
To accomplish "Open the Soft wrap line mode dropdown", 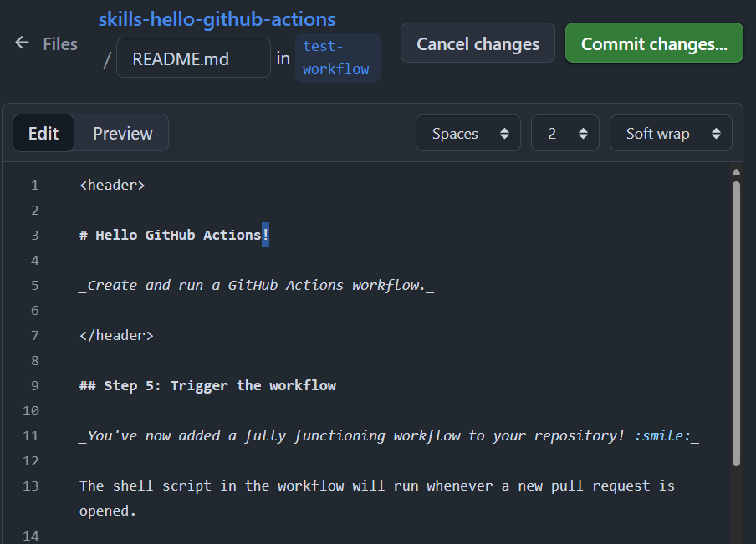I will pyautogui.click(x=670, y=134).
